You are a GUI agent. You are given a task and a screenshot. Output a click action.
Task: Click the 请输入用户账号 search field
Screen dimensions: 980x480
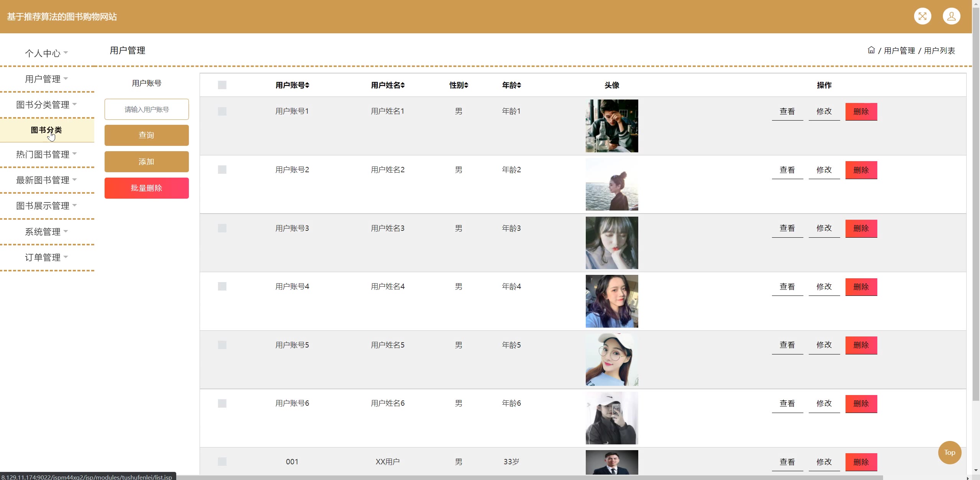point(146,109)
